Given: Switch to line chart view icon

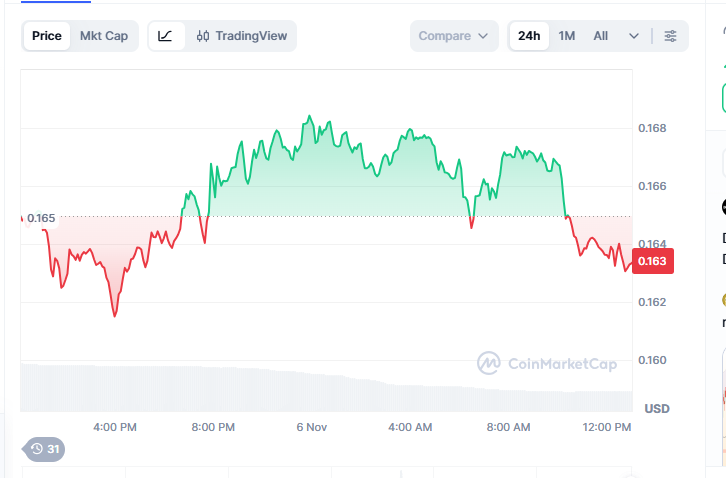Looking at the screenshot, I should point(166,36).
